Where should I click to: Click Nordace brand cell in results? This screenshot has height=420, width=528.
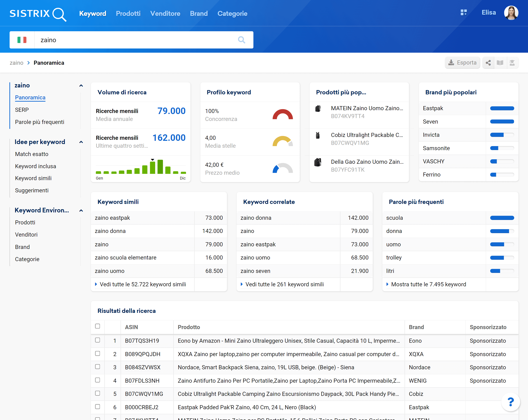pos(420,367)
